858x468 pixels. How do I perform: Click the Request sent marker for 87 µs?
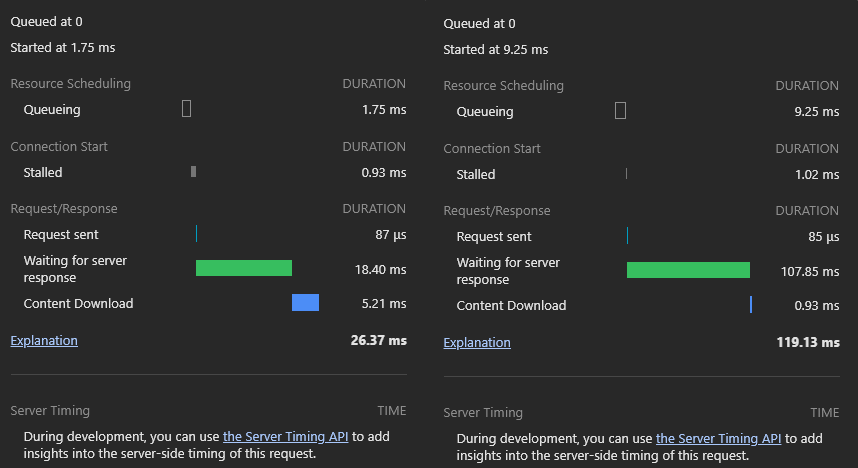click(197, 234)
